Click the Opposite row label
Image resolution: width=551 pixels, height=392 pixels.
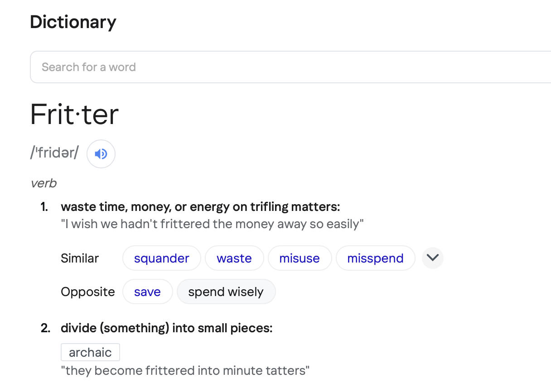(88, 292)
